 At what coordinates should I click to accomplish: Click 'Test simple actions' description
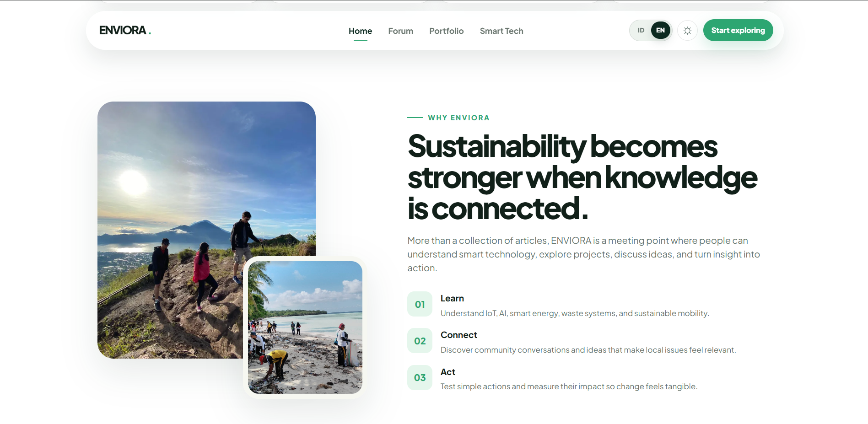pos(569,386)
